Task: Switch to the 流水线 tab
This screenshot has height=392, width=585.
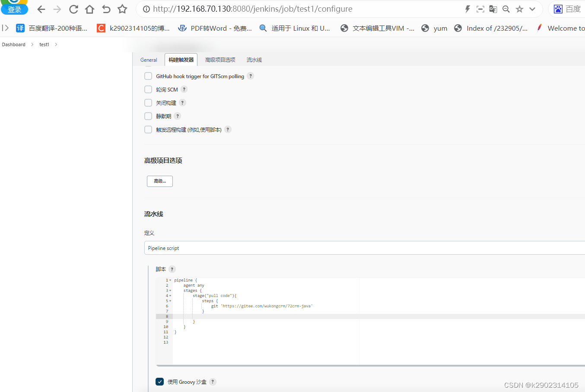Action: coord(254,60)
